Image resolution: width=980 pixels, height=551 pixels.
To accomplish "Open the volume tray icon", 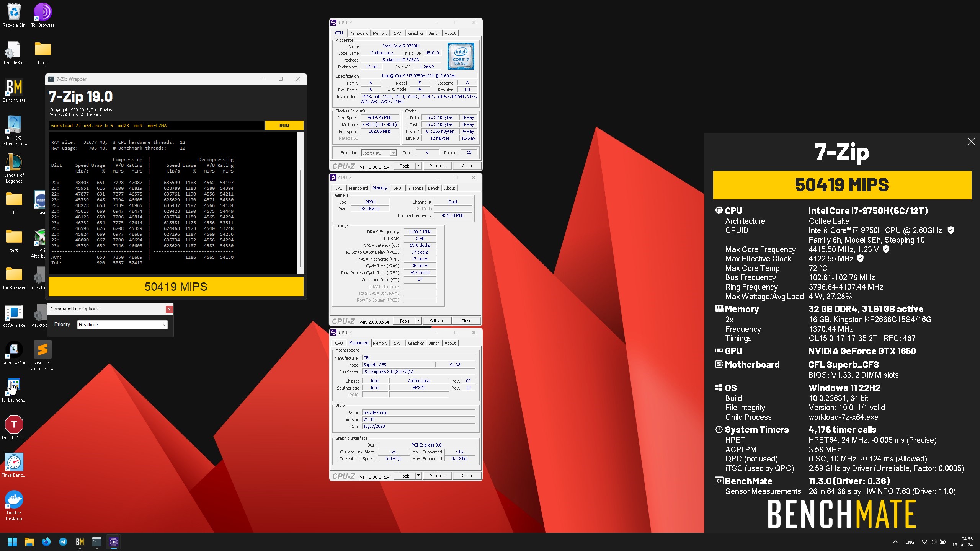I will (933, 542).
